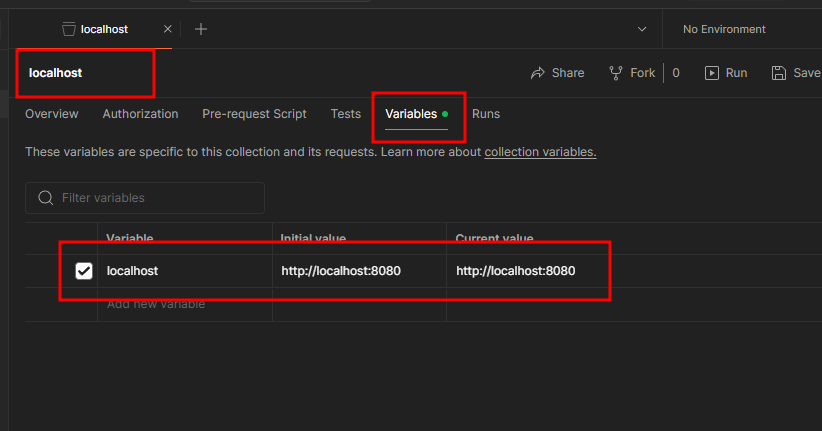Fork the localhost collection
This screenshot has width=822, height=431.
tap(643, 73)
